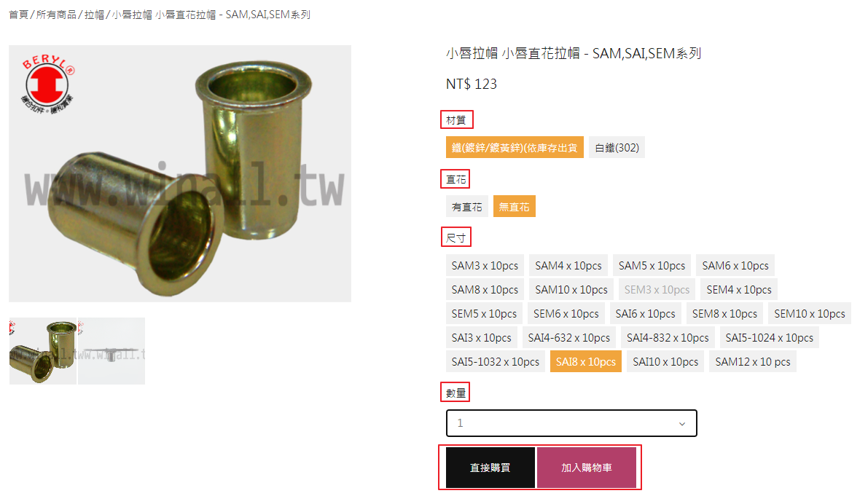This screenshot has height=504, width=868.
Task: Choose 鐵(鍍鋅/鍍黃鋅) material option
Action: [x=515, y=148]
